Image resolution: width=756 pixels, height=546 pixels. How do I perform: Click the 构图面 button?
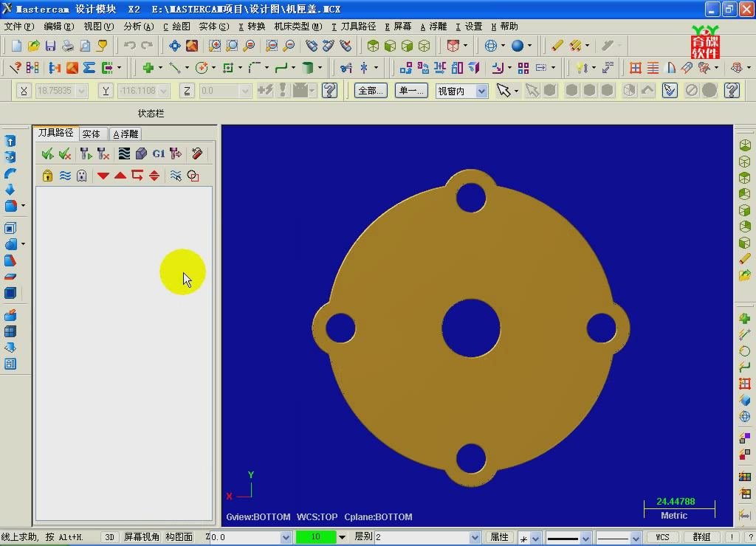point(179,537)
